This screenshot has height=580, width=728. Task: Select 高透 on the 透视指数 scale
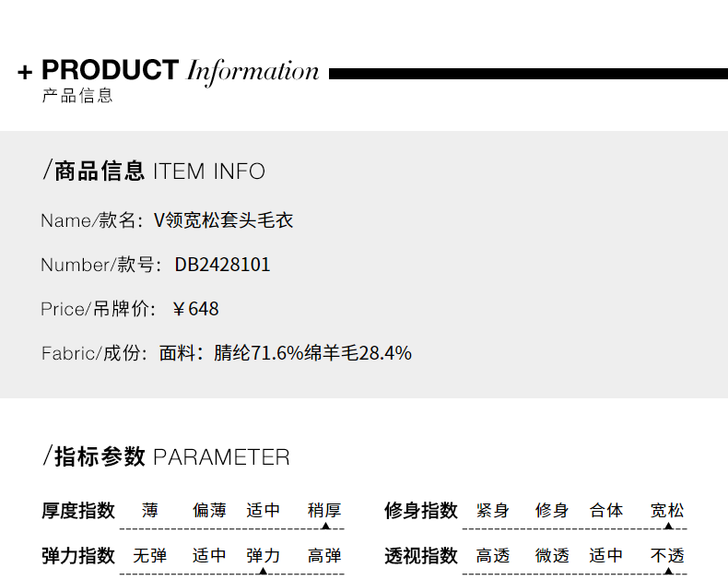(x=493, y=556)
